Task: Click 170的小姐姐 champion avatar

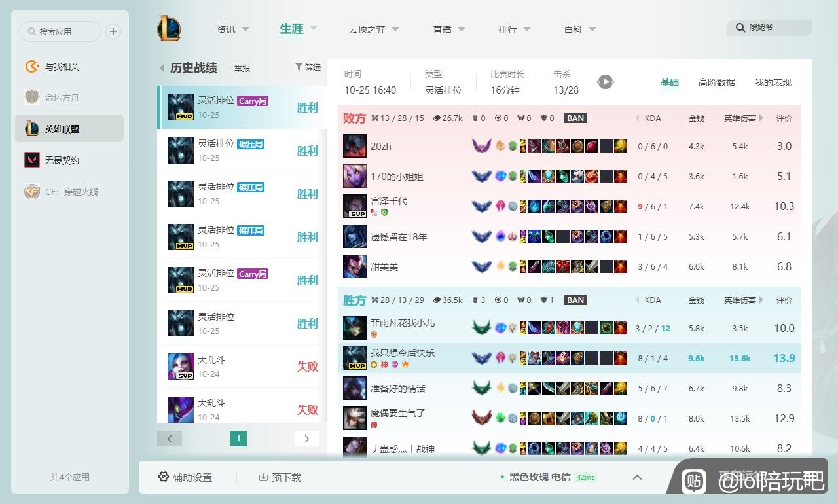Action: tap(355, 176)
